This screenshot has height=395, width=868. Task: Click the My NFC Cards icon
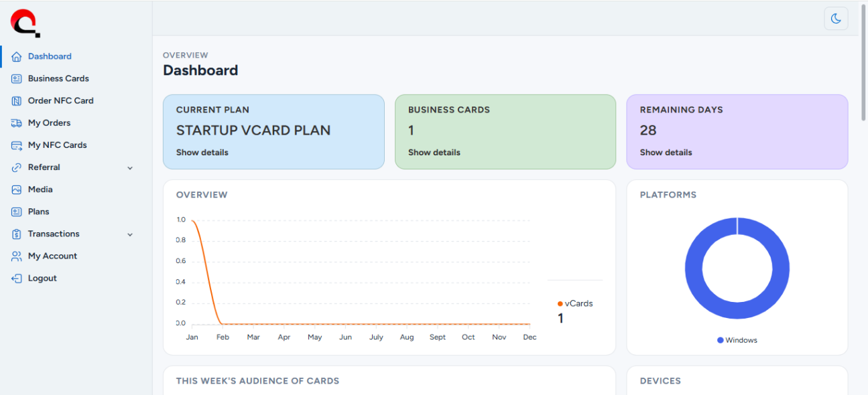[x=17, y=145]
